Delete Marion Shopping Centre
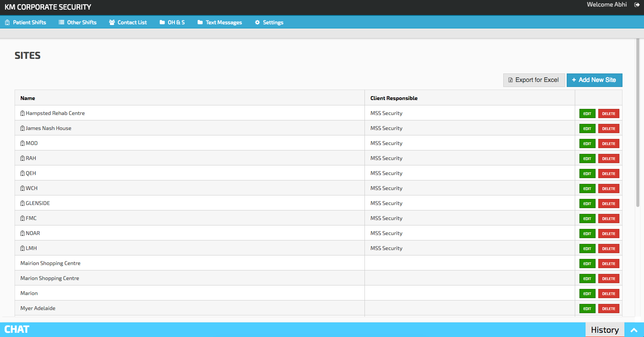 (x=609, y=279)
